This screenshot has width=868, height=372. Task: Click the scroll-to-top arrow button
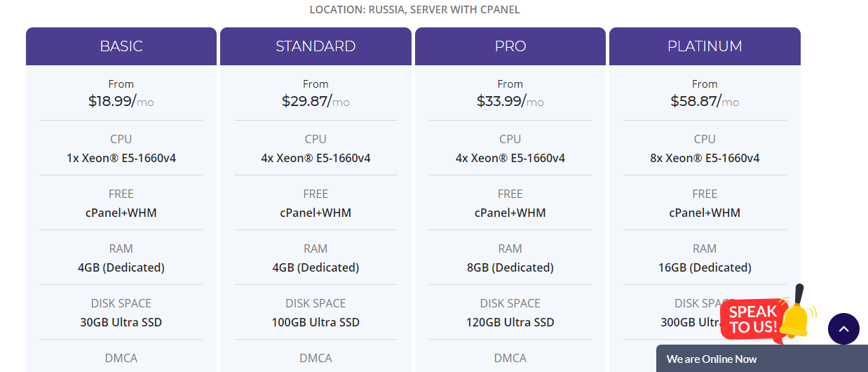(x=843, y=328)
